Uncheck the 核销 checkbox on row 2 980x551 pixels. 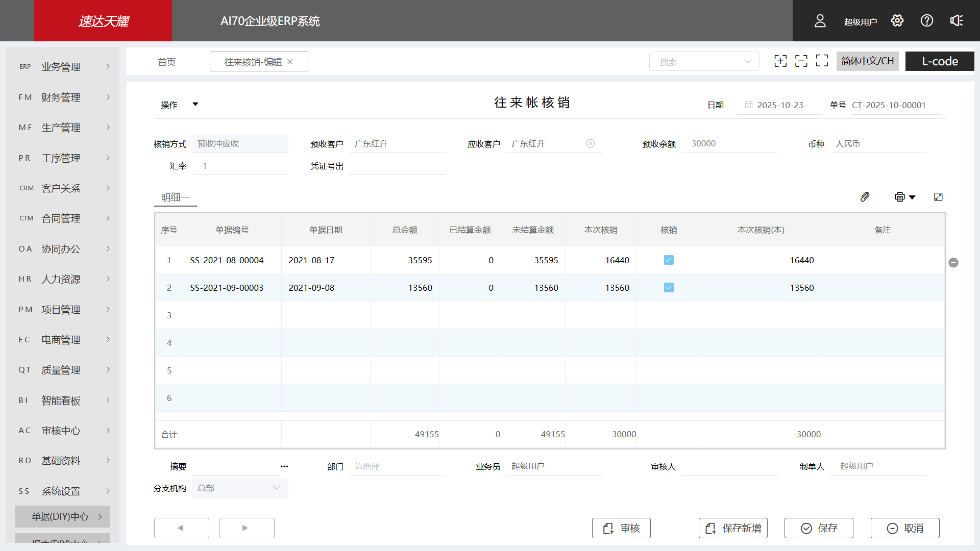[x=669, y=287]
